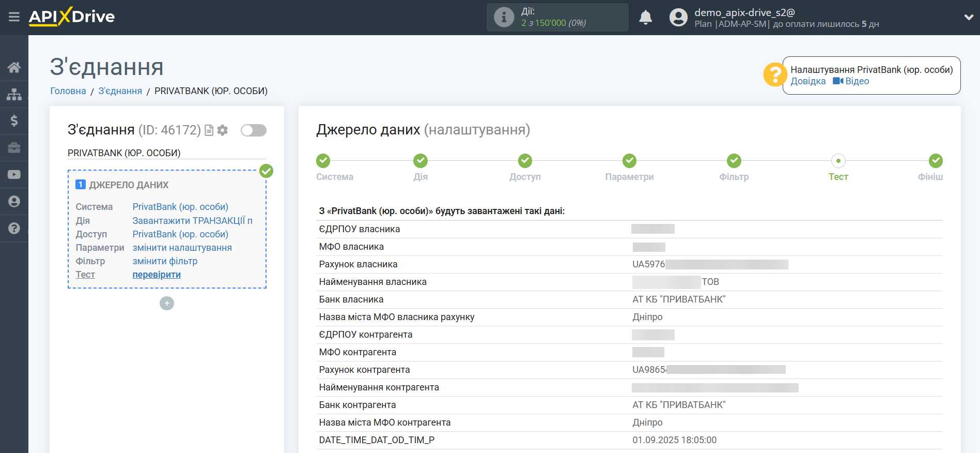Open the YouTube video icon in the sidebar

tap(14, 175)
